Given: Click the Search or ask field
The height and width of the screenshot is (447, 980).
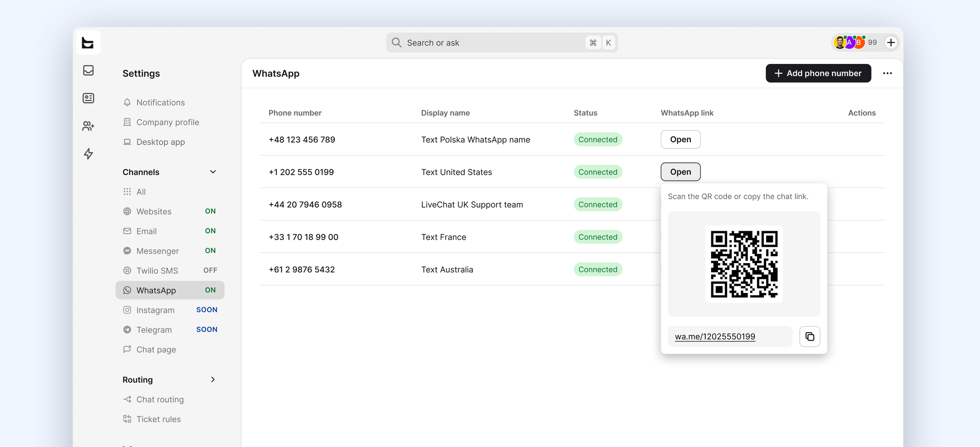Looking at the screenshot, I should (502, 42).
